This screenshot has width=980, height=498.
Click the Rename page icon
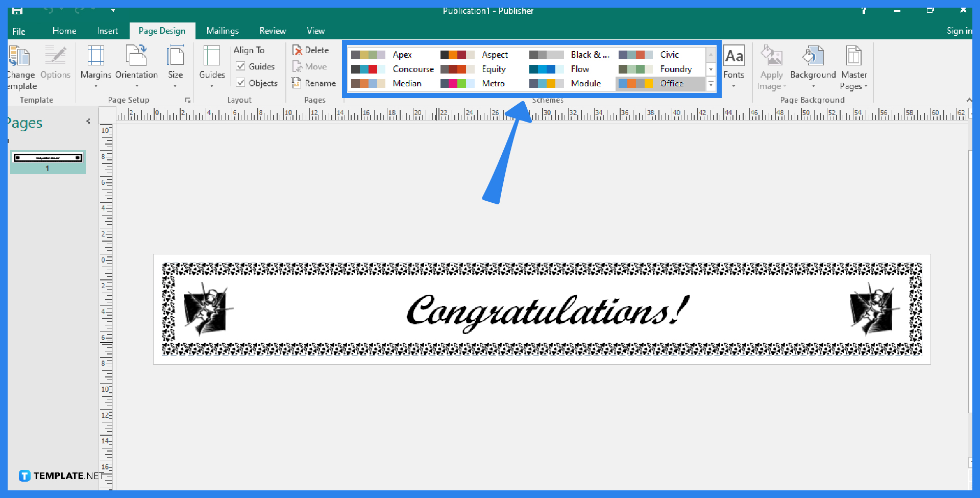314,83
